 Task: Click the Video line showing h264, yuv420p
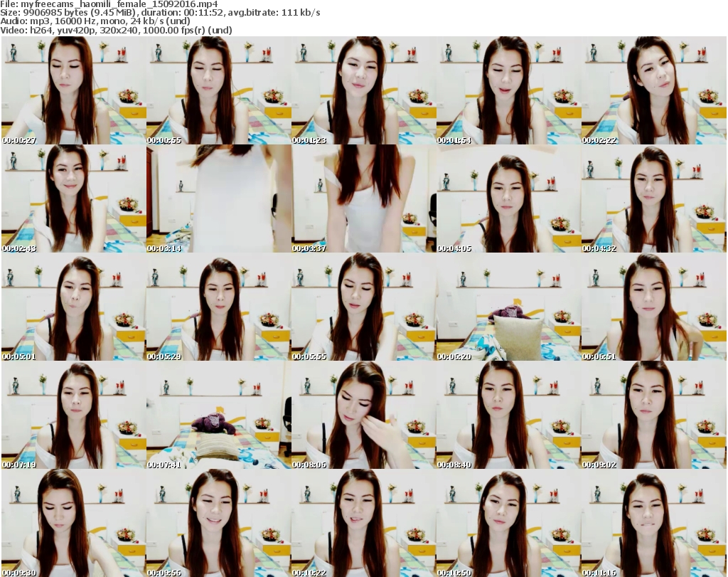pyautogui.click(x=116, y=30)
